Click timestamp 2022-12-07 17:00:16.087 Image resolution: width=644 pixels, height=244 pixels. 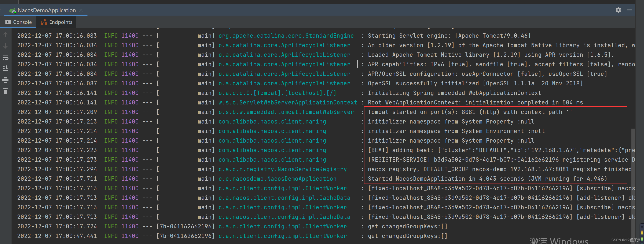57,83
